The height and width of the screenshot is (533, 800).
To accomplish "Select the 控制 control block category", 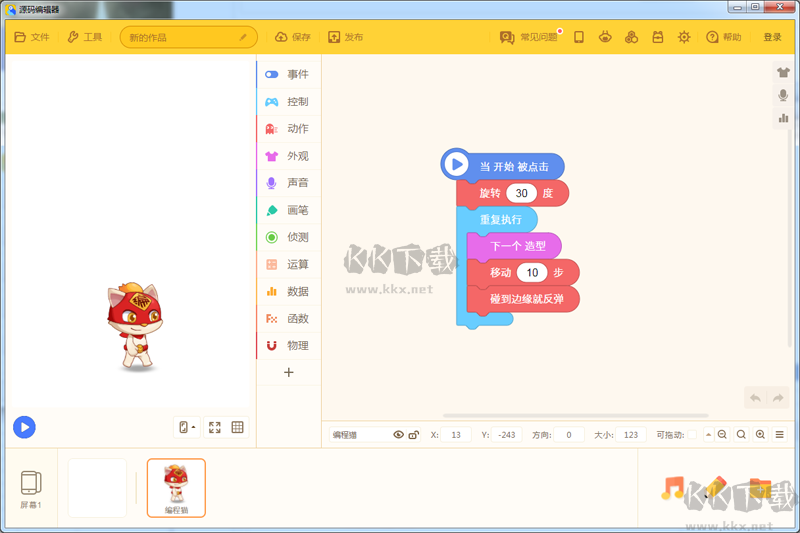I will (289, 101).
